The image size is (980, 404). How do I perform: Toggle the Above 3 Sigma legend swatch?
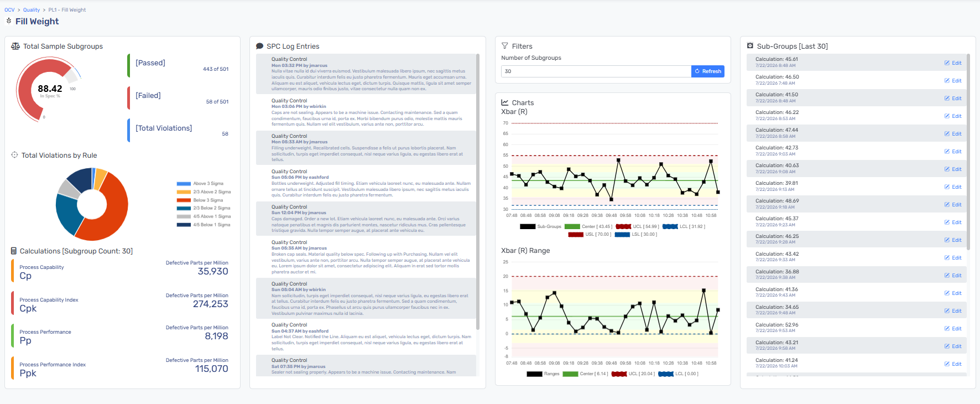(x=184, y=184)
